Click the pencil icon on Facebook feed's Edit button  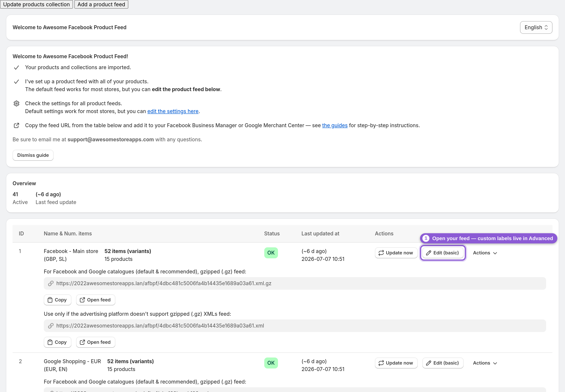pyautogui.click(x=428, y=253)
